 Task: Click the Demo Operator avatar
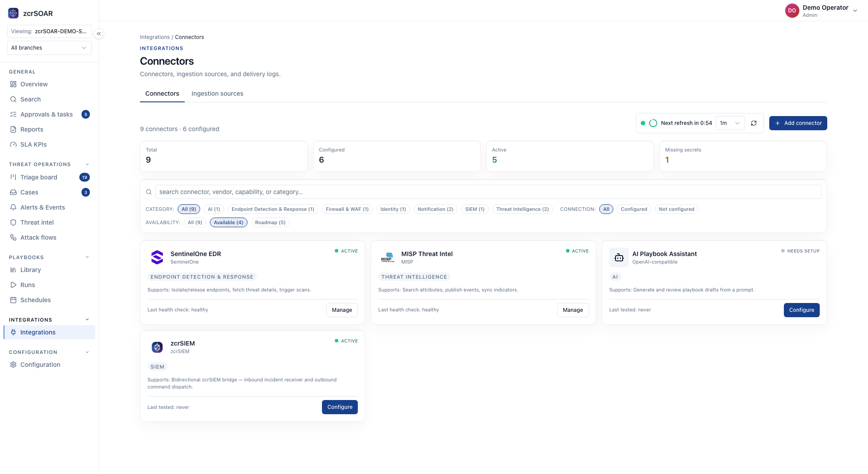pyautogui.click(x=792, y=11)
